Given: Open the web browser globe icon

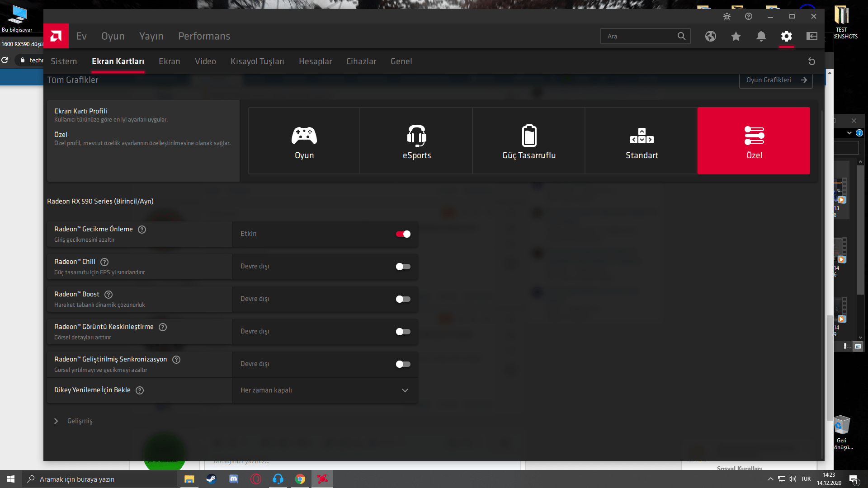Looking at the screenshot, I should tap(711, 36).
